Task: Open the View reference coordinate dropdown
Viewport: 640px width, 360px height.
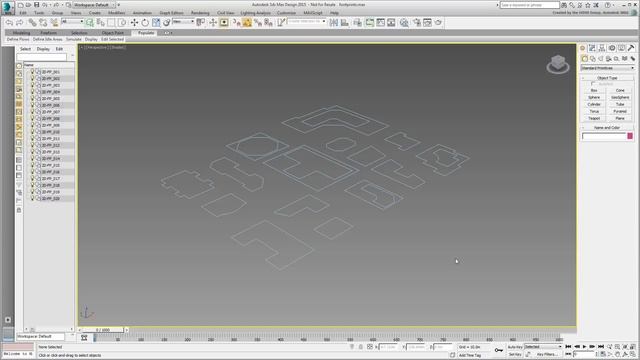Action: tap(184, 22)
